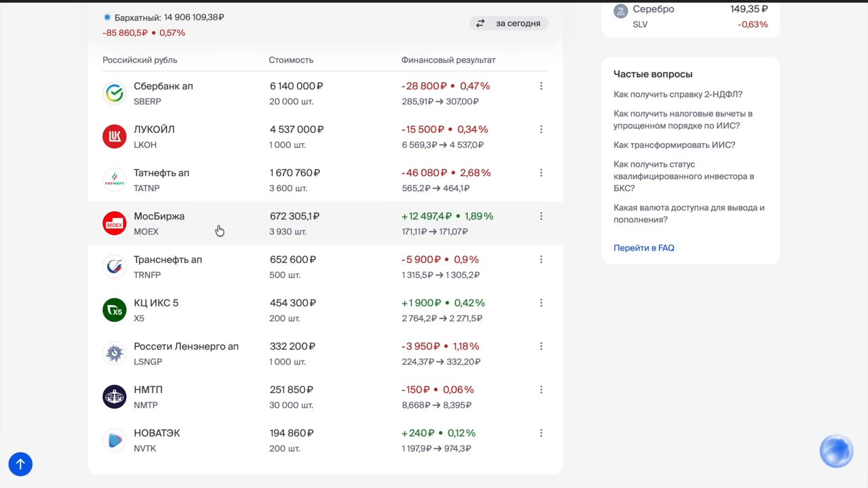Click the Sberbank green logo icon
Screen dimensions: 868x488
point(115,94)
